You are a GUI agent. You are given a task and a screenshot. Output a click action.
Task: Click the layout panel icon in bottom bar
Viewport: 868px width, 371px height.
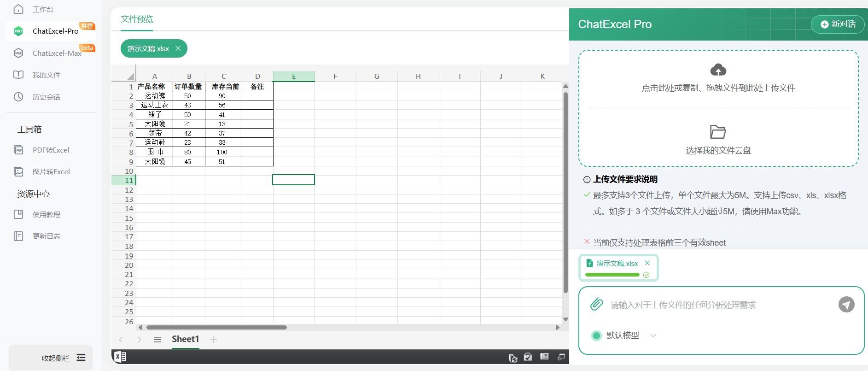(544, 357)
